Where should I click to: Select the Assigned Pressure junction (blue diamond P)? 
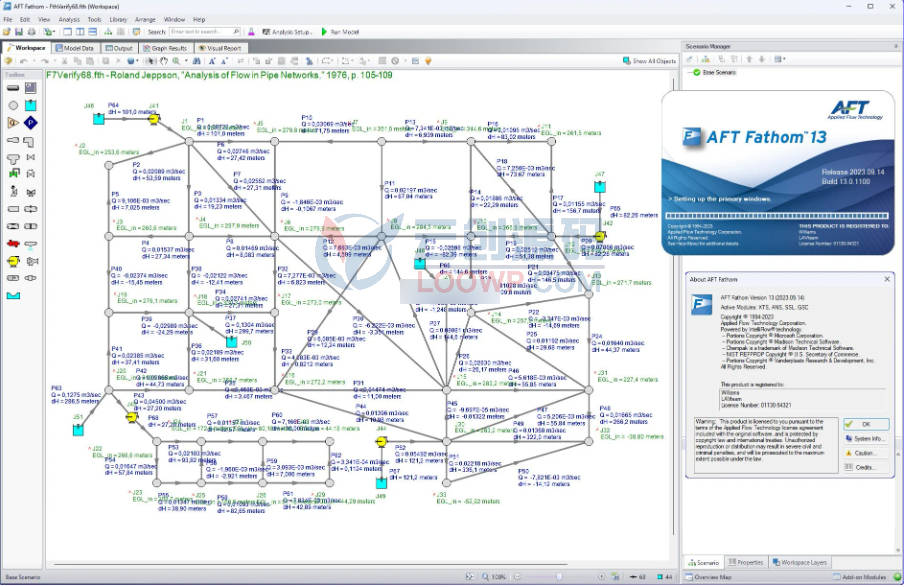point(31,123)
